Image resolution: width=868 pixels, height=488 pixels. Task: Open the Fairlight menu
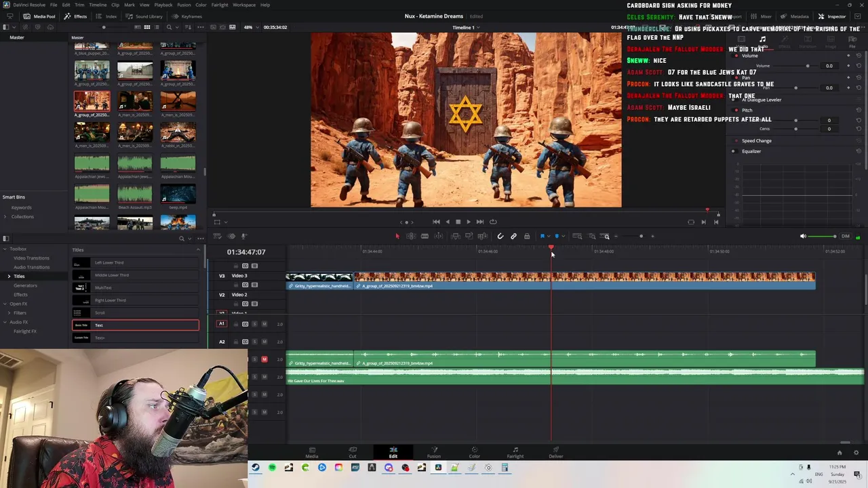pyautogui.click(x=220, y=5)
